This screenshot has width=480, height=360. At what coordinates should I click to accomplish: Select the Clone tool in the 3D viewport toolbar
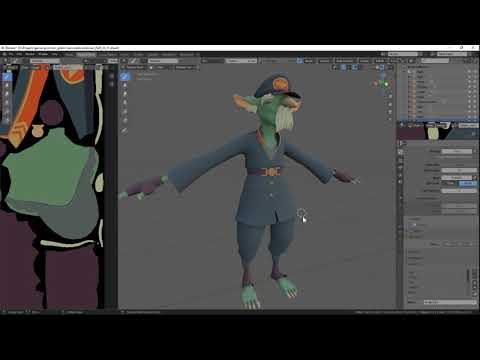pyautogui.click(x=125, y=103)
